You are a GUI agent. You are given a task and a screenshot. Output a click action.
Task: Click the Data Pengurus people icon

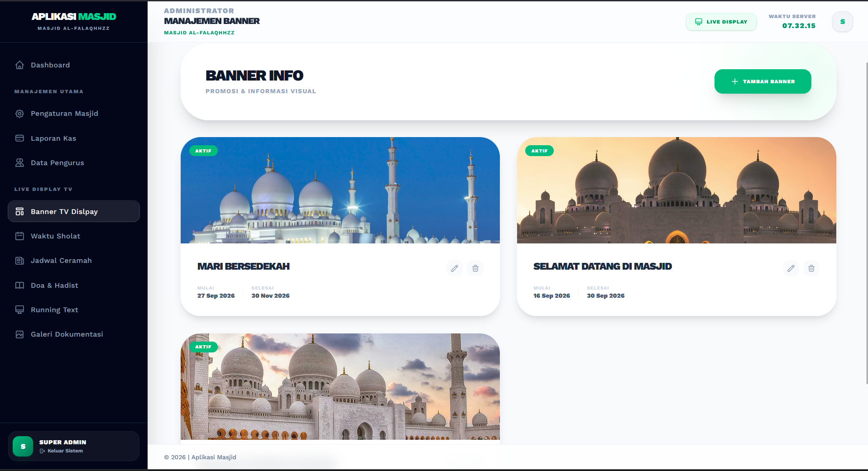point(19,163)
